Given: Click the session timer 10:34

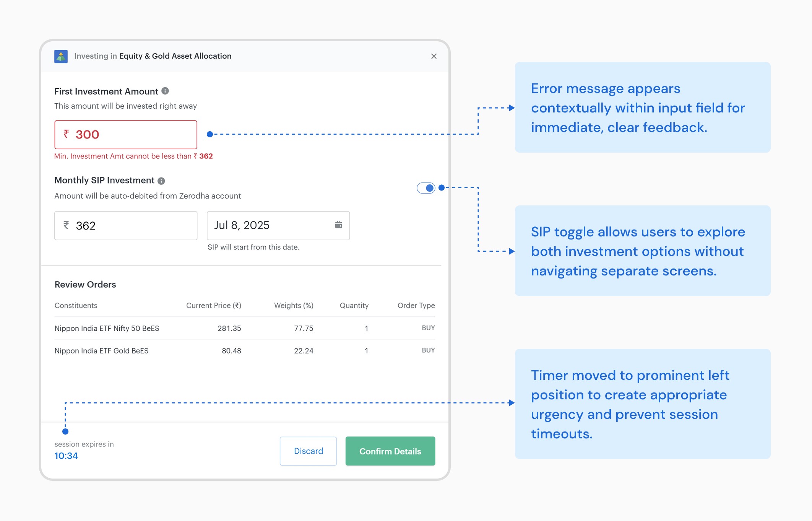Looking at the screenshot, I should tap(66, 456).
